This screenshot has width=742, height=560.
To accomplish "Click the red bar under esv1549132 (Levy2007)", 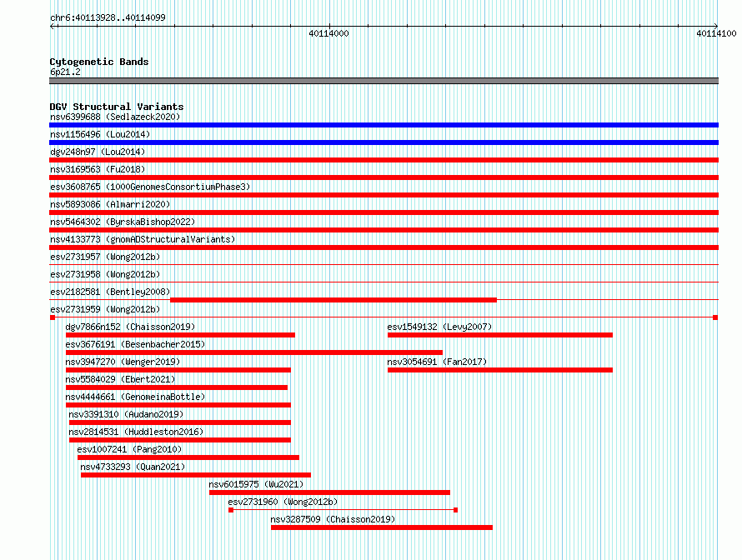I will [500, 335].
